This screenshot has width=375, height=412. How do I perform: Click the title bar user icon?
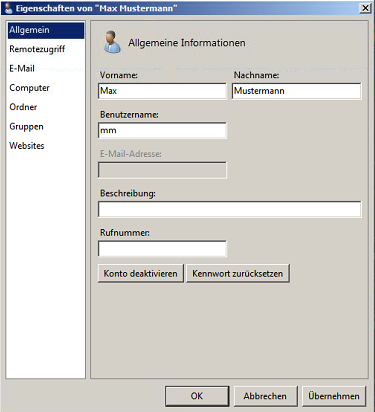9,8
